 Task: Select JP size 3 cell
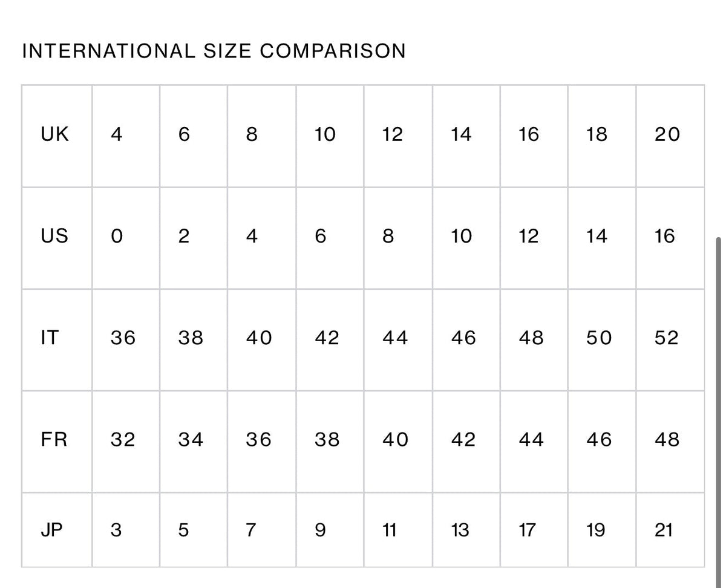(x=126, y=530)
